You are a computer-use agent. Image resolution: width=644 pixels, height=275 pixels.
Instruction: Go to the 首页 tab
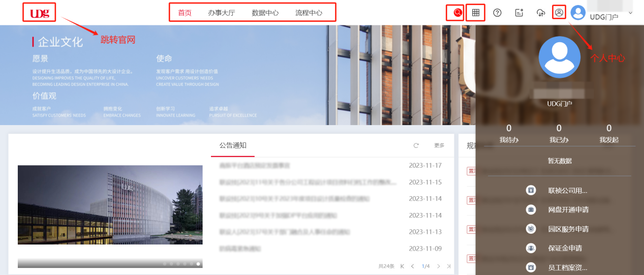pyautogui.click(x=185, y=13)
